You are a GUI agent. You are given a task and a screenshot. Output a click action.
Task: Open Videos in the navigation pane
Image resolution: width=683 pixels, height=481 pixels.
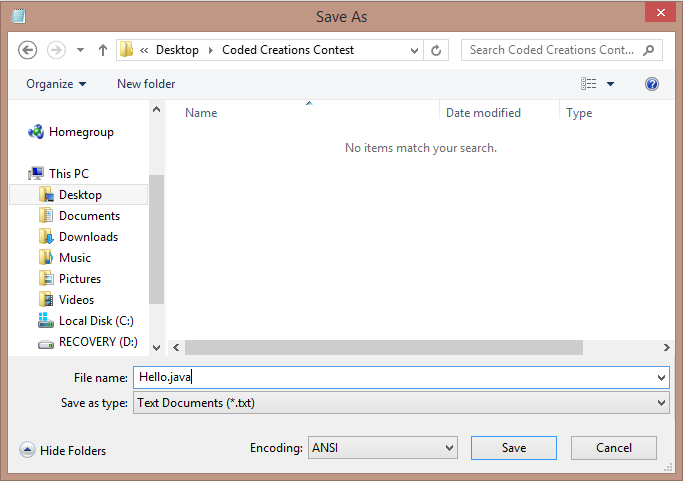(x=76, y=300)
